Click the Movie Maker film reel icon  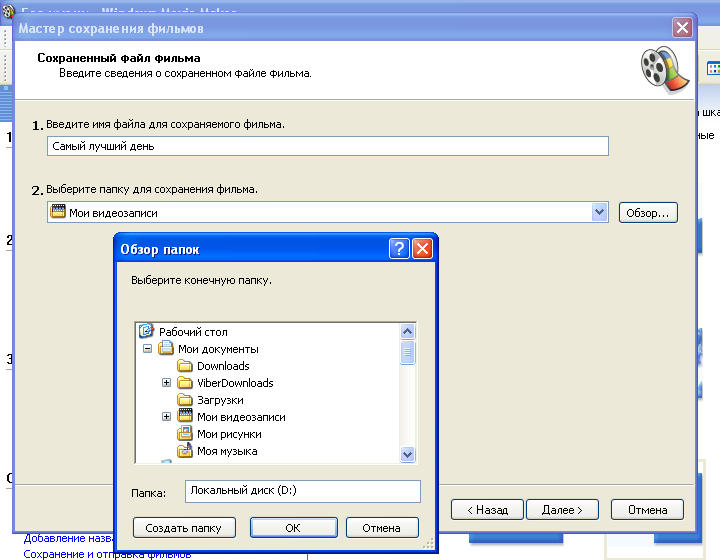click(x=665, y=69)
